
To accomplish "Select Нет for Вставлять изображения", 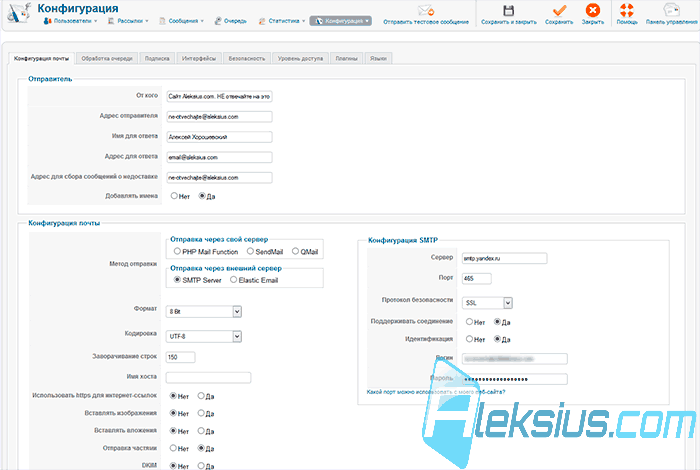I will coord(173,413).
